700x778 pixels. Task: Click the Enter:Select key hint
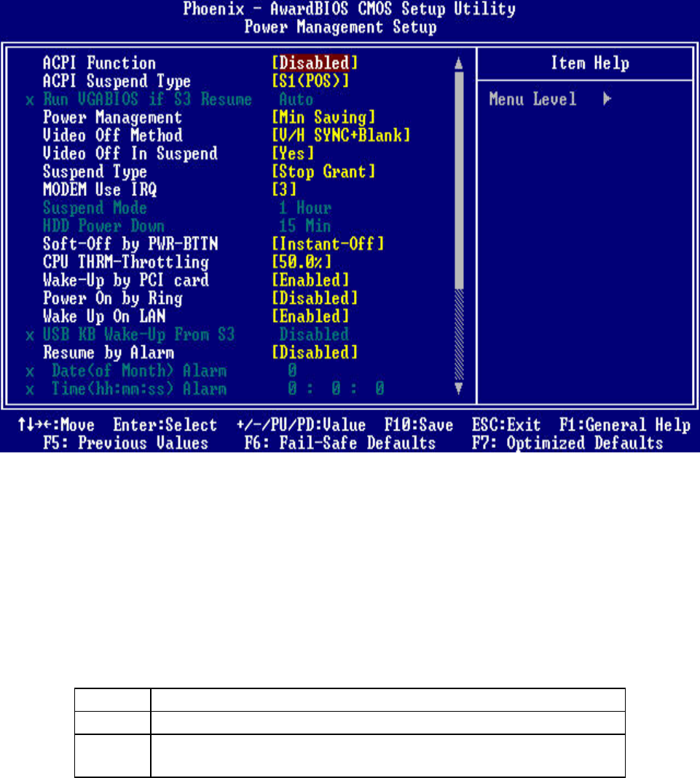165,425
